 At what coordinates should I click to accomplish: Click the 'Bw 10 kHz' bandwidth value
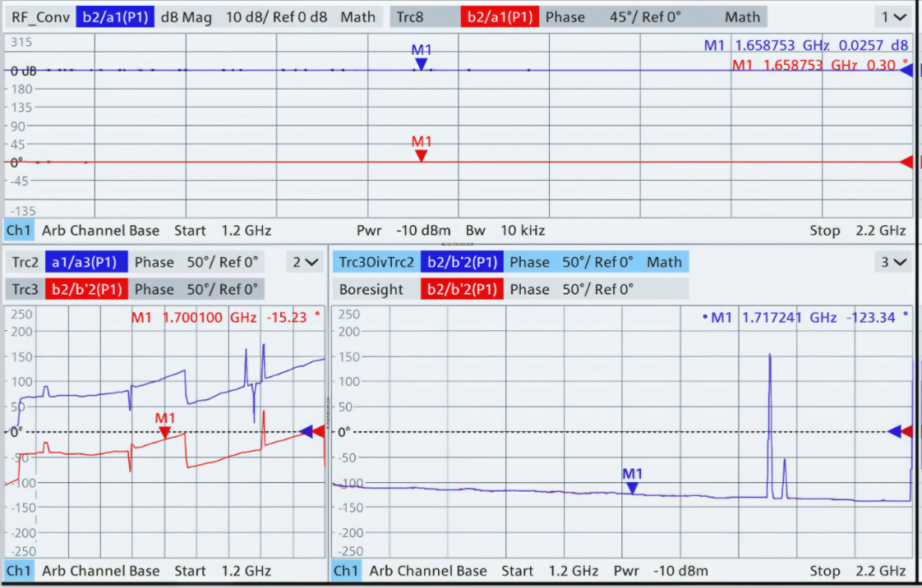click(505, 230)
